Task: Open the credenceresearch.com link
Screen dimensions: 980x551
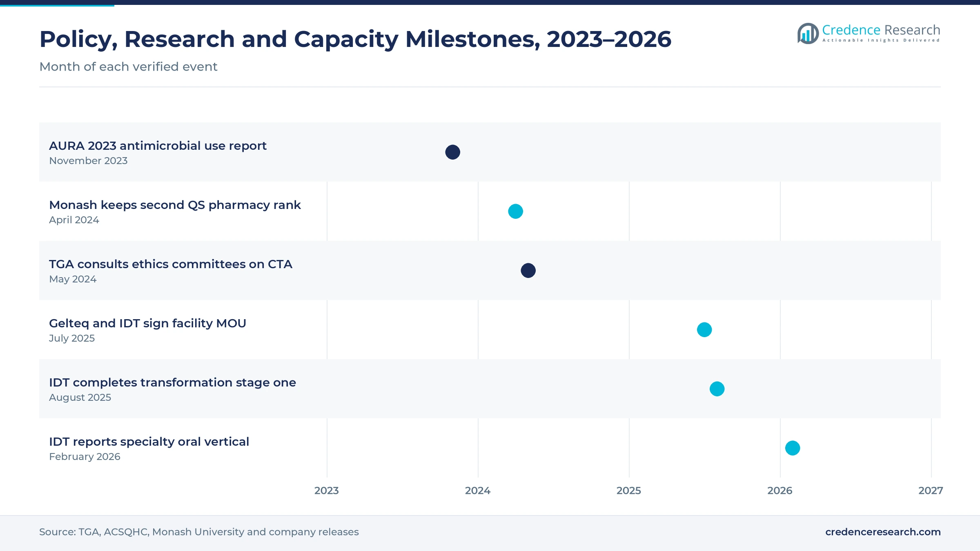Action: pyautogui.click(x=883, y=532)
